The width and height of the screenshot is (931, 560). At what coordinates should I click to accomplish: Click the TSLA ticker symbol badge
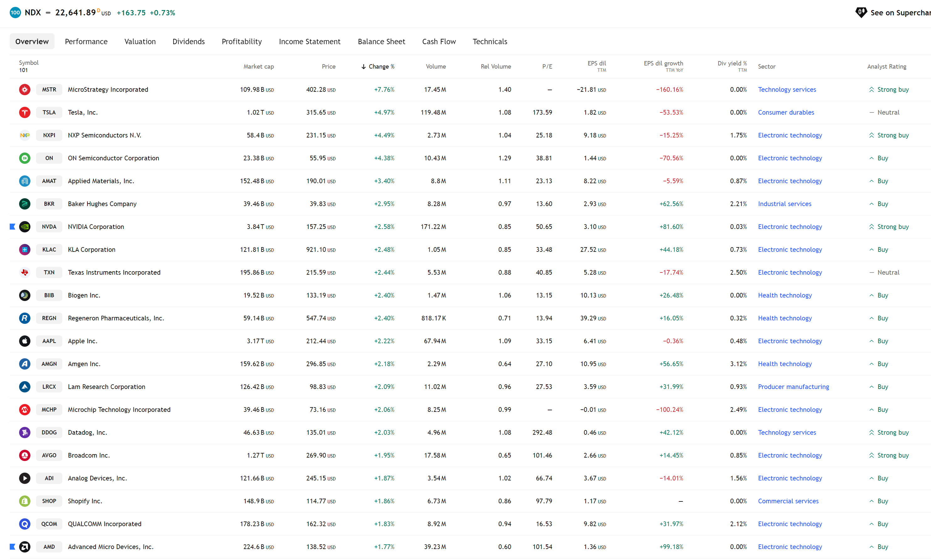tap(49, 112)
